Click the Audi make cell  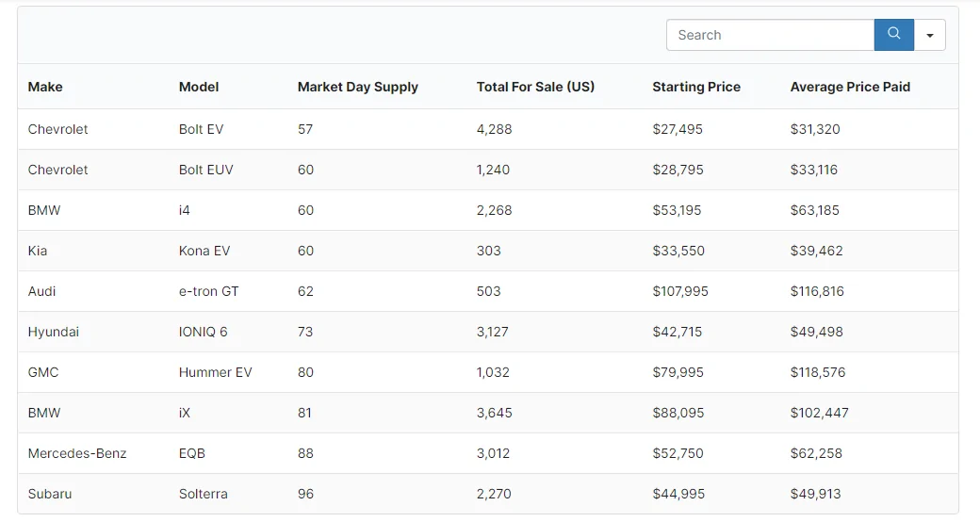pos(41,291)
